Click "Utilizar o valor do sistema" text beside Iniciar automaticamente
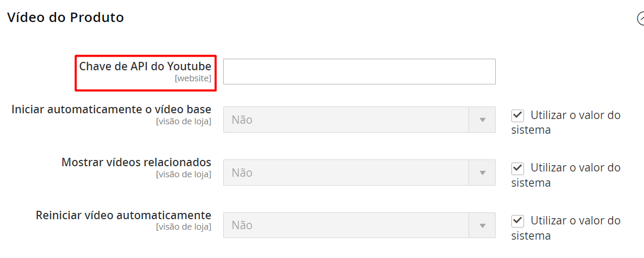 point(575,115)
